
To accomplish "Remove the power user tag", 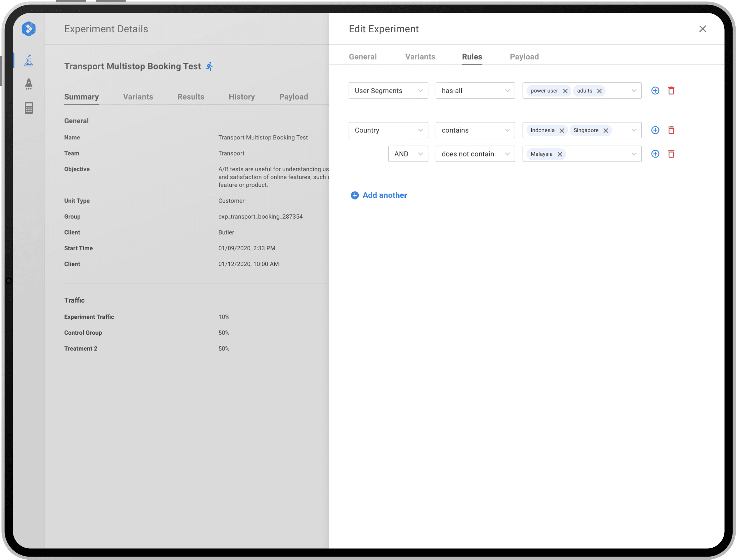I will point(565,91).
